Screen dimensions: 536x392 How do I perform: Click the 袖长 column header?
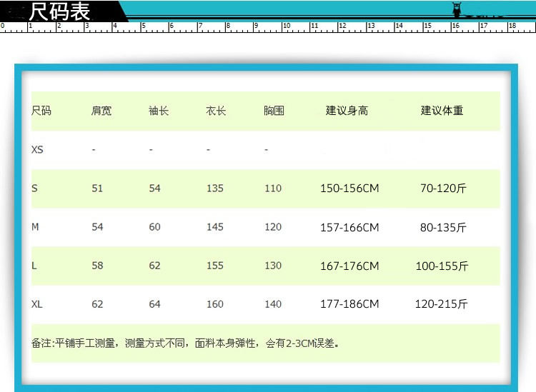point(159,111)
